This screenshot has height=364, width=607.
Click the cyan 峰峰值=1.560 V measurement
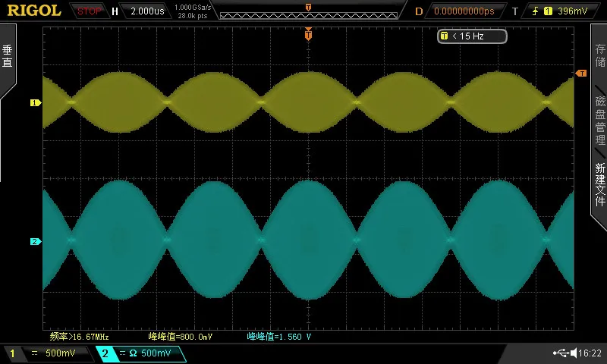pos(279,337)
